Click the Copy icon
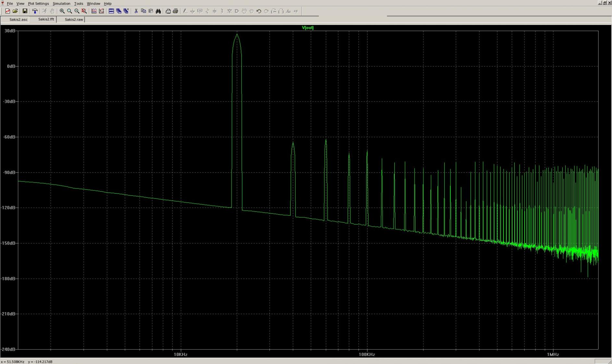The height and width of the screenshot is (364, 612). (143, 11)
